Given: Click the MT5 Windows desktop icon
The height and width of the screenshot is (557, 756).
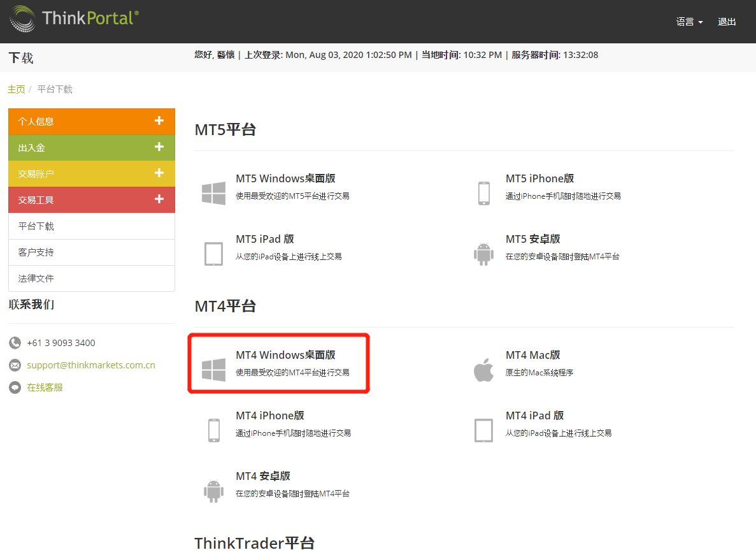Looking at the screenshot, I should [213, 193].
